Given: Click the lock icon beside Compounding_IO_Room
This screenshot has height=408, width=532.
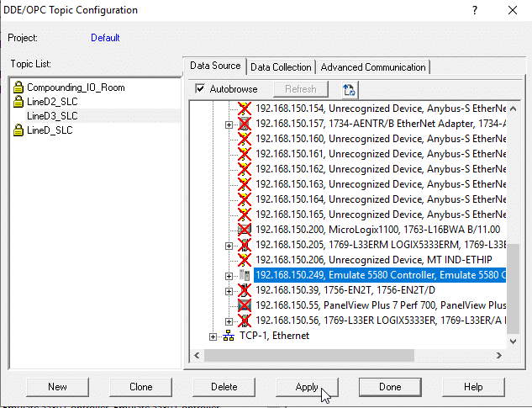Looking at the screenshot, I should coord(18,87).
